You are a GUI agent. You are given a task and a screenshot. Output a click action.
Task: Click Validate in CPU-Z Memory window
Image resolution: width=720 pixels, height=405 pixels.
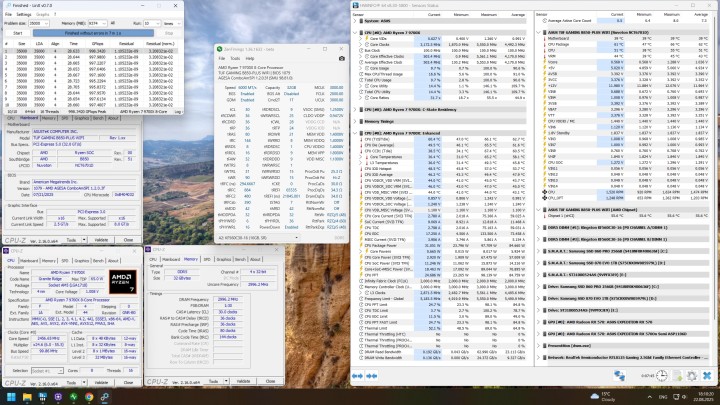(243, 381)
